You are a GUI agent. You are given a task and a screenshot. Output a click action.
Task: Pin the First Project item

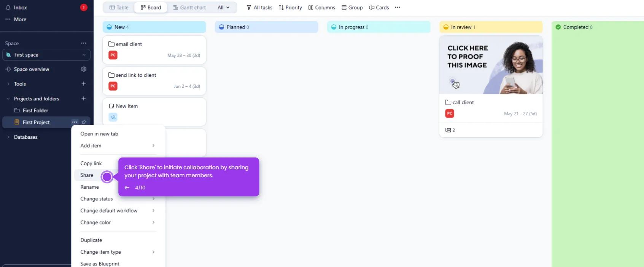tap(84, 122)
